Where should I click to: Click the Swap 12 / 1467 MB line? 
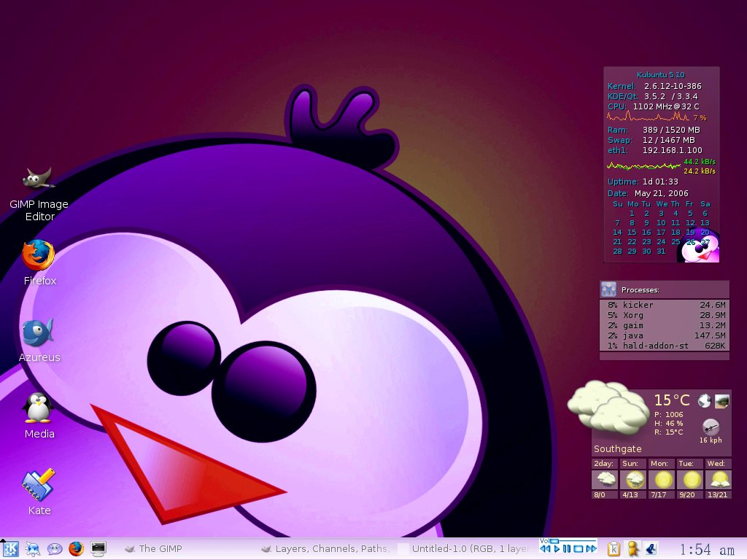tap(651, 140)
